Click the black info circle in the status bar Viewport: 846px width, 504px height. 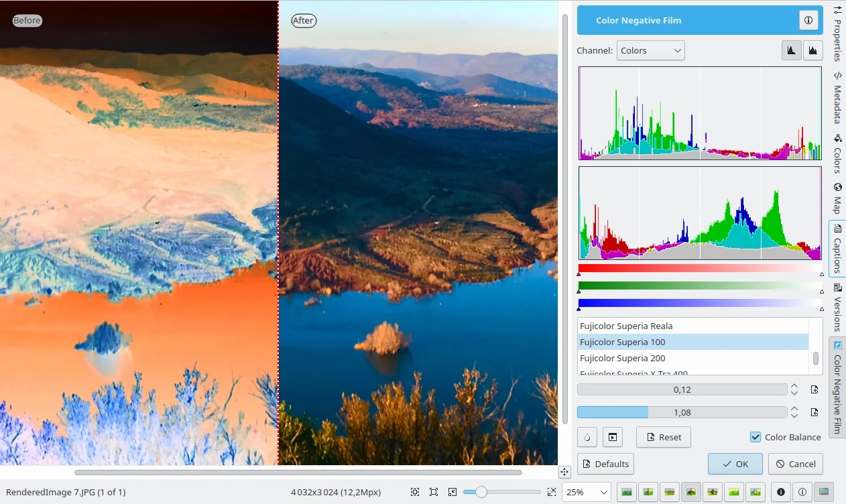coord(780,491)
